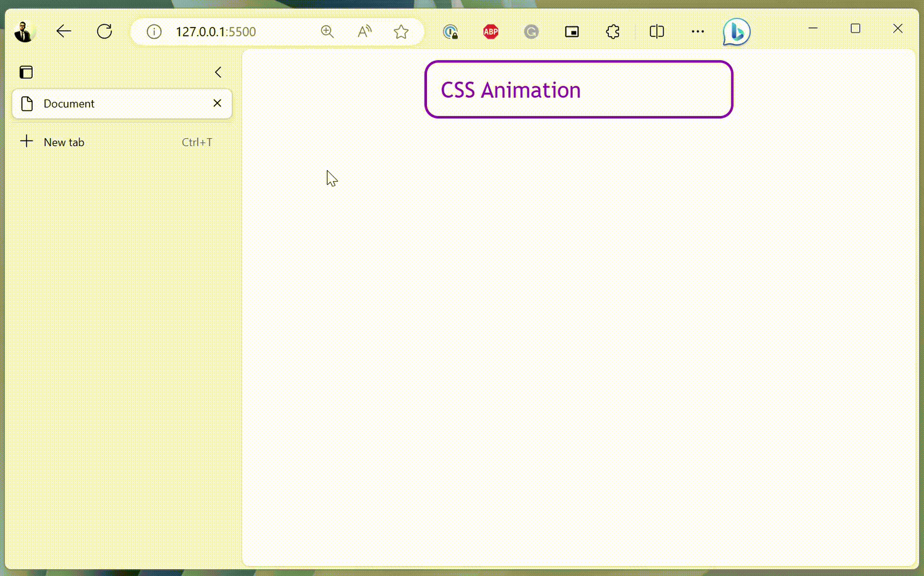Open the picture-in-picture extension icon
The width and height of the screenshot is (924, 576).
(572, 32)
